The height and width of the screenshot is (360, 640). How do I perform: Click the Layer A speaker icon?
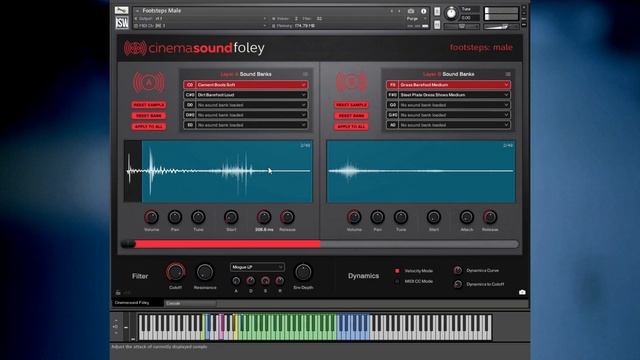click(149, 83)
